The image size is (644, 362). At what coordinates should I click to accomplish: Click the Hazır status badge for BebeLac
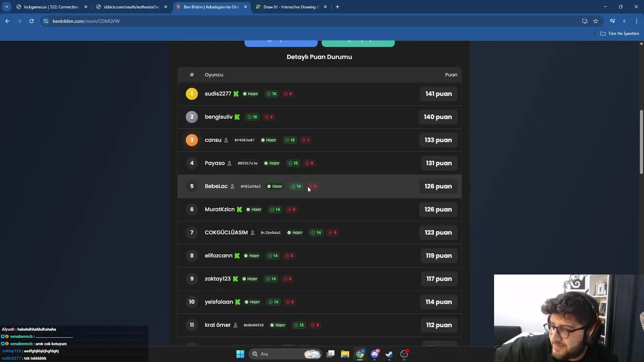(275, 186)
